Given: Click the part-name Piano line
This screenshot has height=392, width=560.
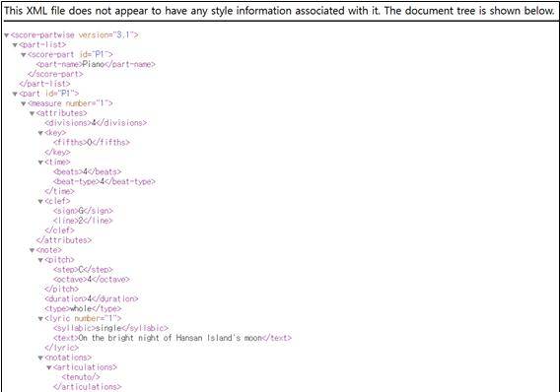Looking at the screenshot, I should [96, 64].
